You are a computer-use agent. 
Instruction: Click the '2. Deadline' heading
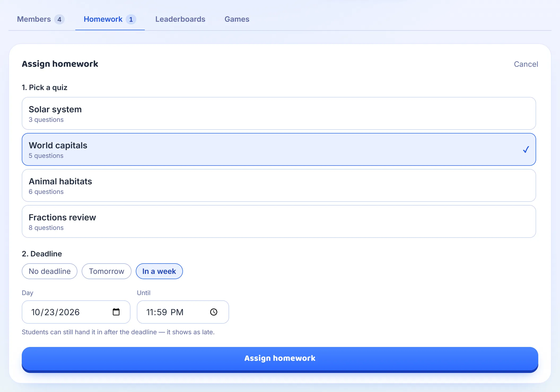(42, 254)
